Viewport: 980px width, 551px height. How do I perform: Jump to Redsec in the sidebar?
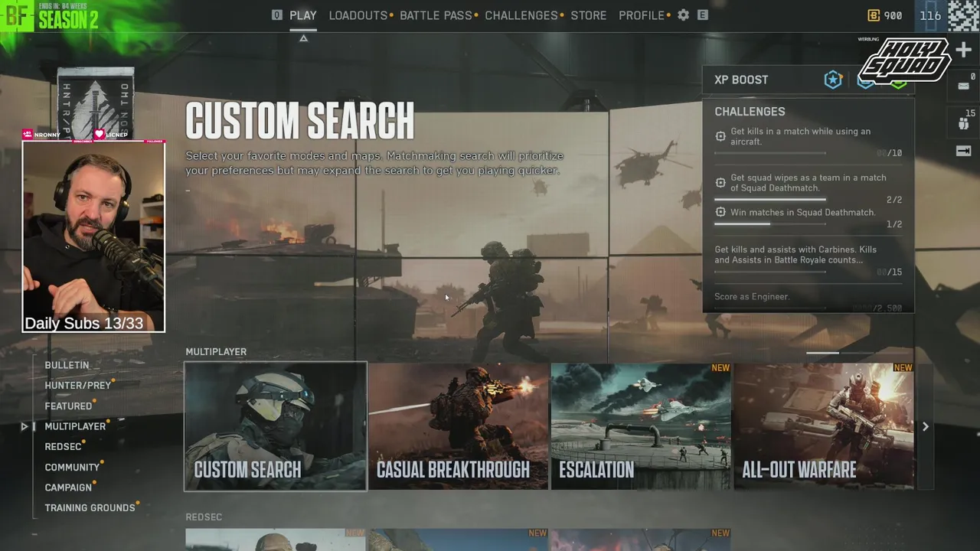click(x=63, y=447)
